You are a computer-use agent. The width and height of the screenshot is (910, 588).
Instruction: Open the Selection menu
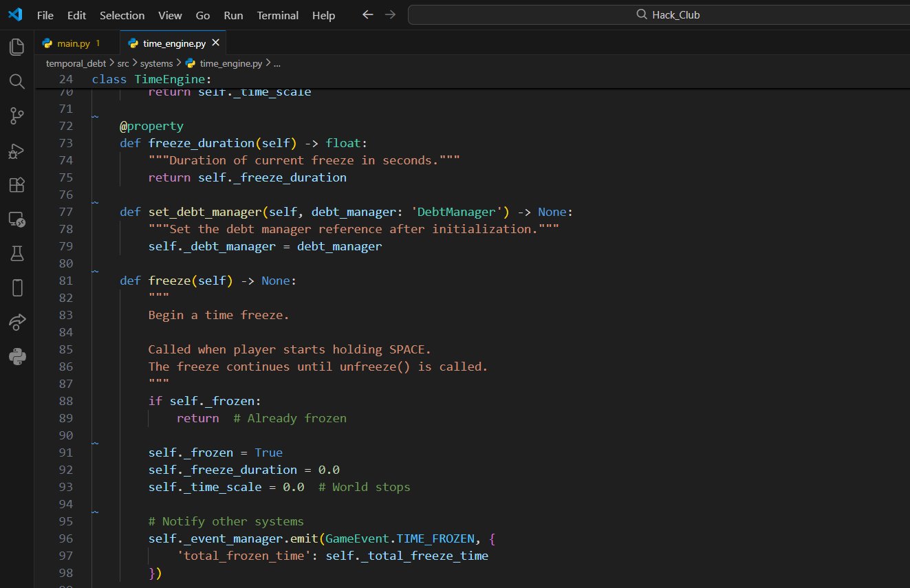pos(122,15)
